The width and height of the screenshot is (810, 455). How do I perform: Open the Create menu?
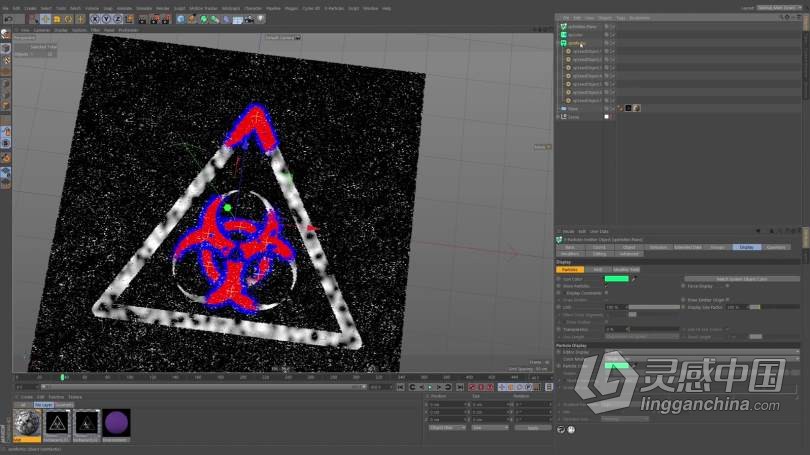[x=30, y=9]
